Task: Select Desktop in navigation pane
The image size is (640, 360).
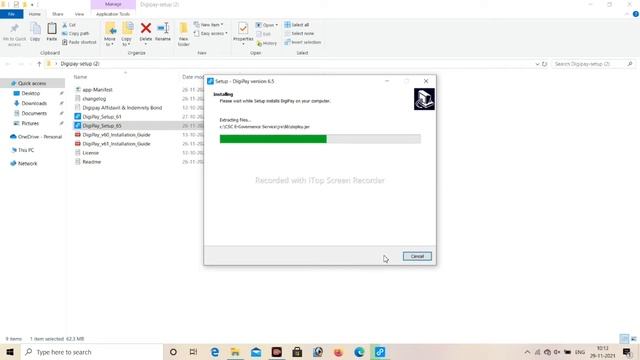Action: (x=31, y=93)
